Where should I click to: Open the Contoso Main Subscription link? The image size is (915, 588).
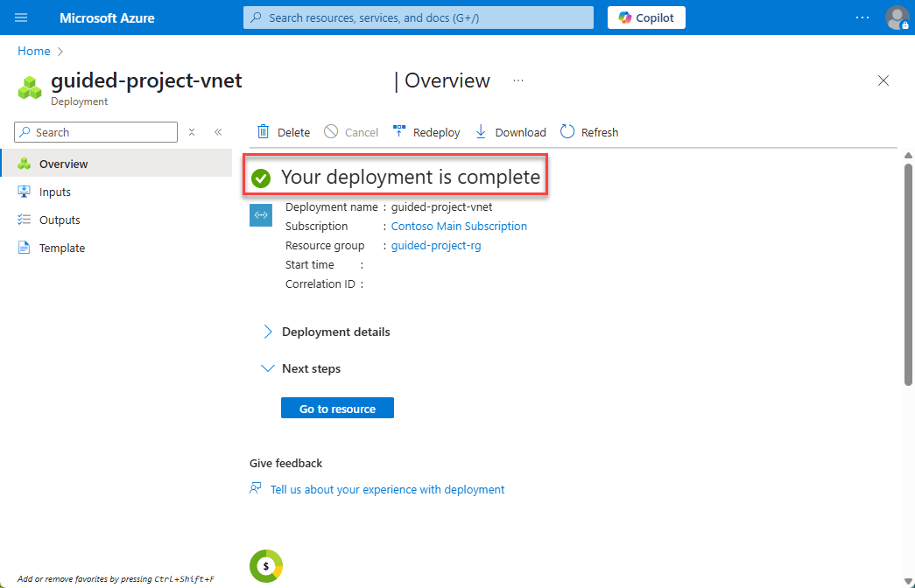(x=459, y=227)
